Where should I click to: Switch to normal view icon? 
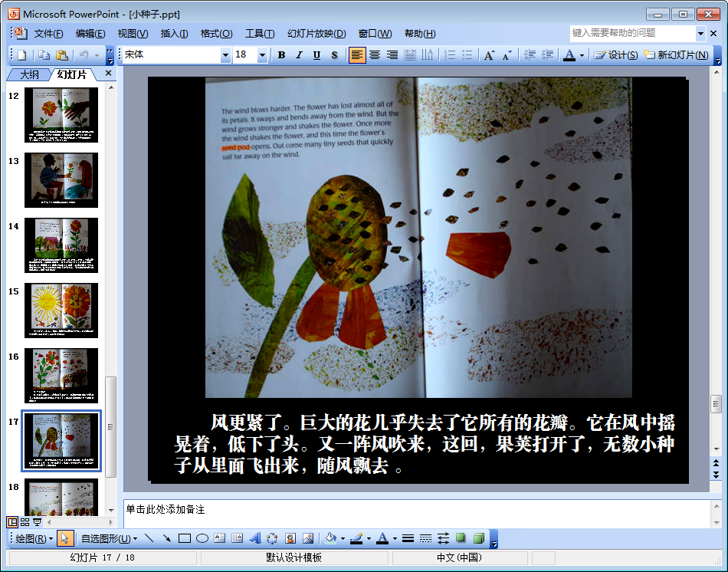[x=12, y=522]
